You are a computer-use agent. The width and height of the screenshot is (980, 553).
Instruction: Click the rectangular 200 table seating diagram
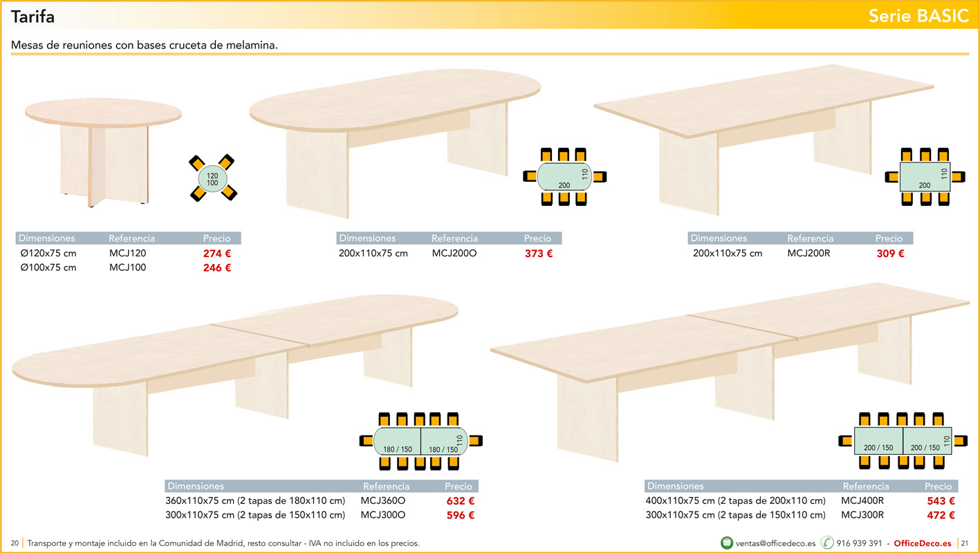925,176
